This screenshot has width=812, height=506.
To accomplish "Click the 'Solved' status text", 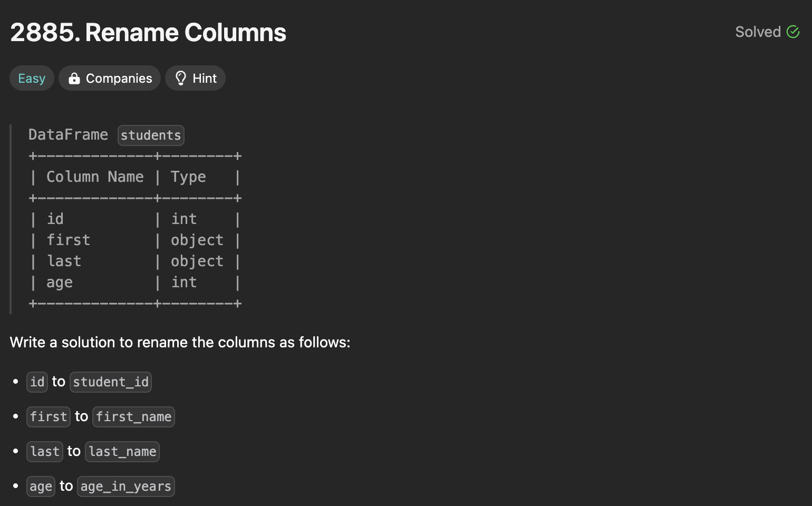I will (758, 32).
